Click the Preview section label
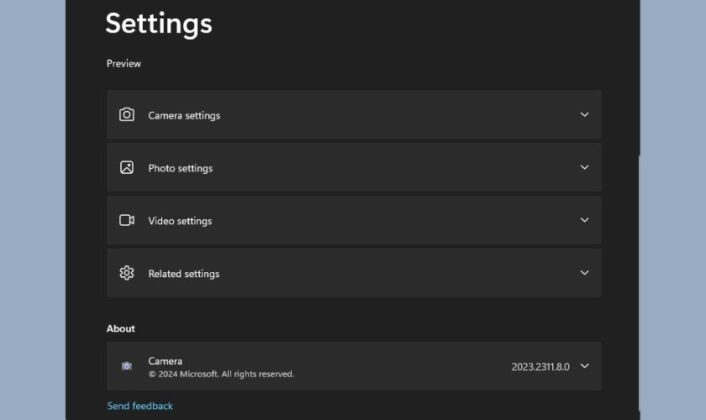This screenshot has width=706, height=420. pyautogui.click(x=124, y=64)
